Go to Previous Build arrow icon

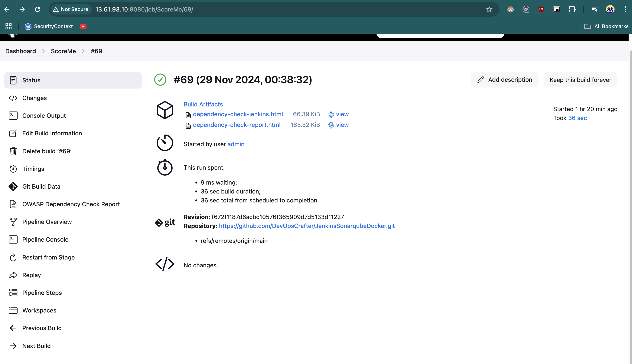(13, 328)
